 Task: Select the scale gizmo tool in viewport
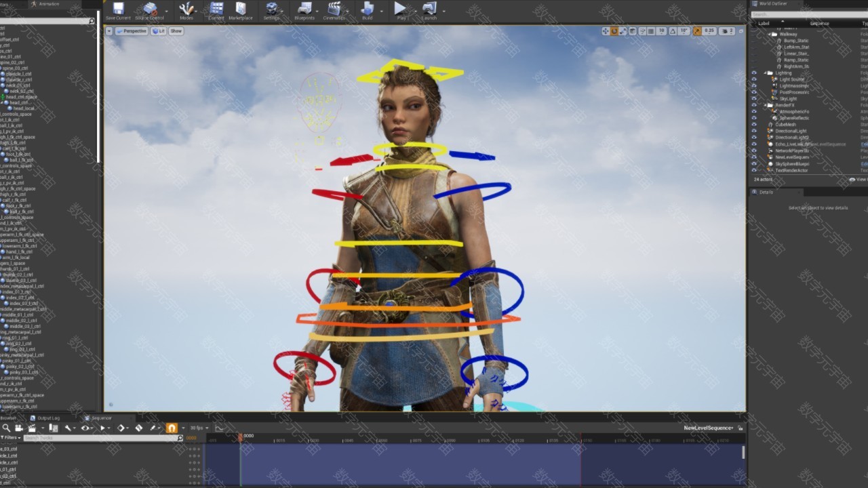(623, 31)
